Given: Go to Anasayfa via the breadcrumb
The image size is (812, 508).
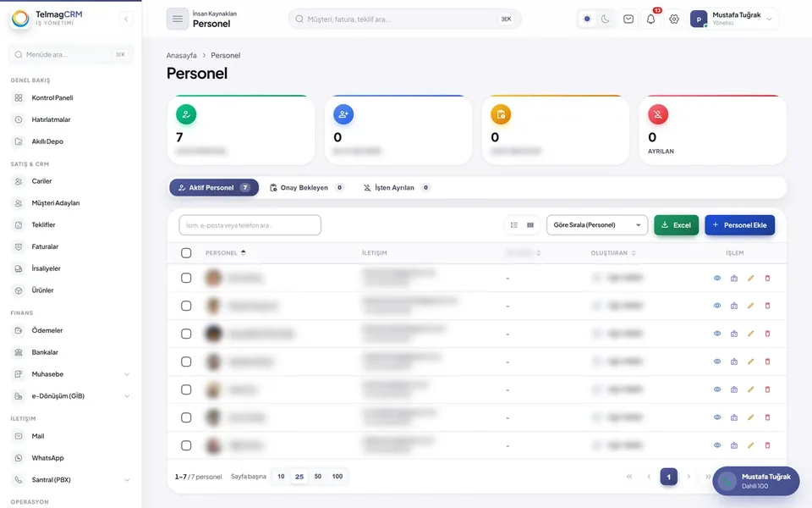Looking at the screenshot, I should (181, 56).
